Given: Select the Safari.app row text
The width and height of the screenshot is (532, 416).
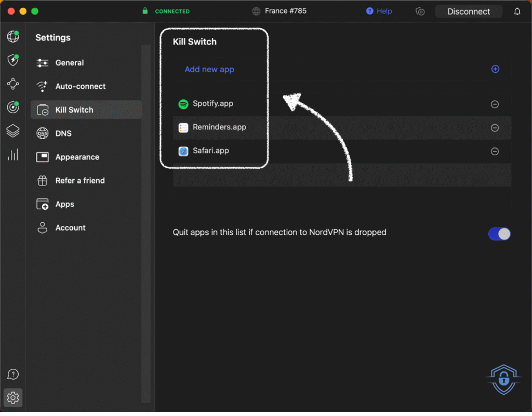Looking at the screenshot, I should [211, 151].
